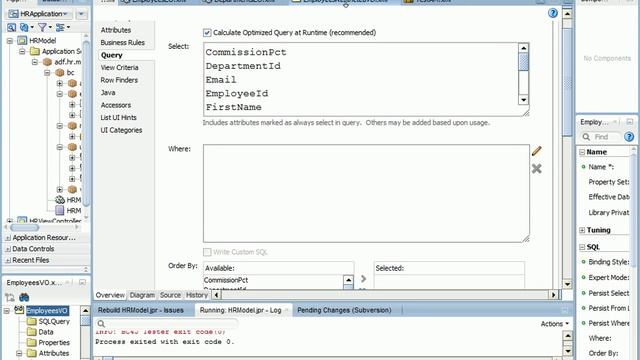Select CommissionPct in Order By Available list
The image size is (640, 360).
pos(226,280)
